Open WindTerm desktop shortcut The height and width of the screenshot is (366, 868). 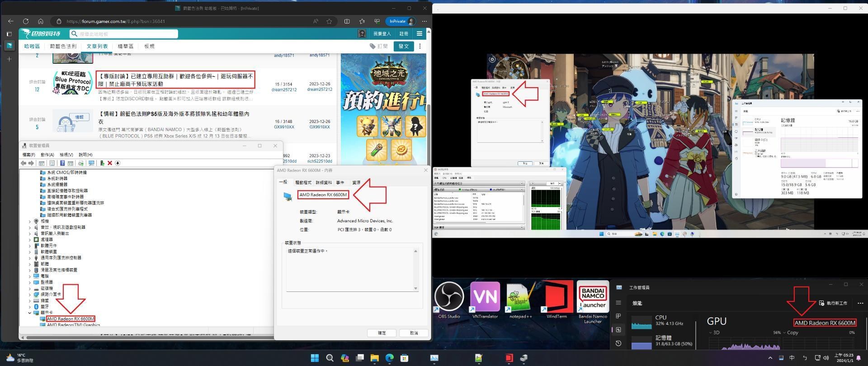point(557,300)
